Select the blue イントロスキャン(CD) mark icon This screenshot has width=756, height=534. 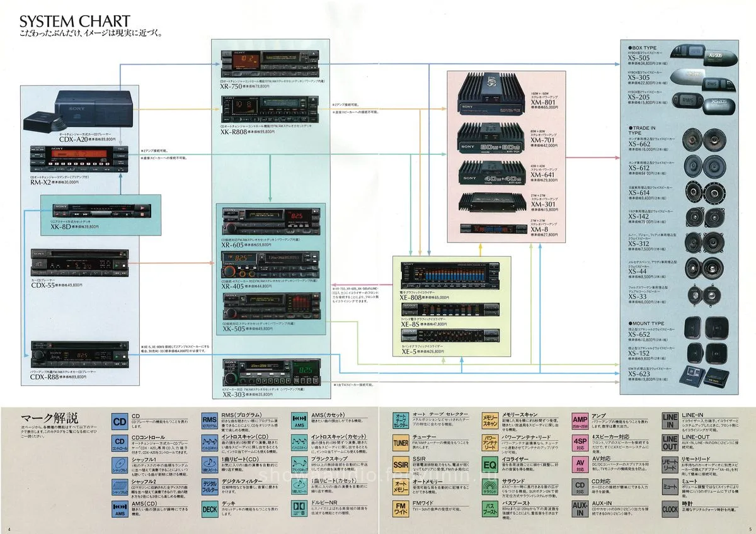click(x=210, y=443)
